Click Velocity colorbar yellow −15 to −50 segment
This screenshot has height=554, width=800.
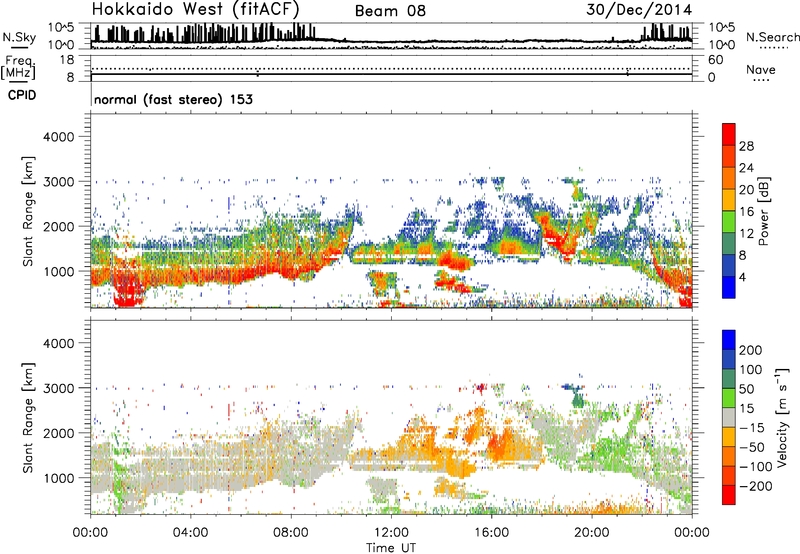729,437
